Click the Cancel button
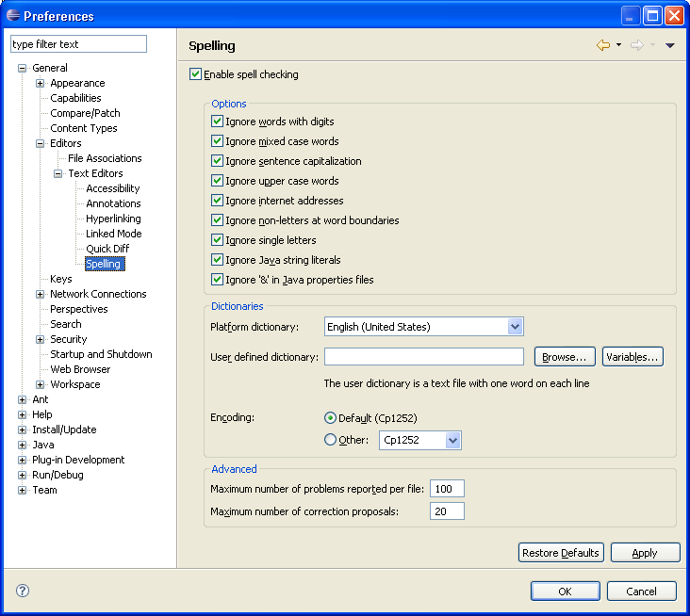This screenshot has width=690, height=616. click(x=641, y=591)
